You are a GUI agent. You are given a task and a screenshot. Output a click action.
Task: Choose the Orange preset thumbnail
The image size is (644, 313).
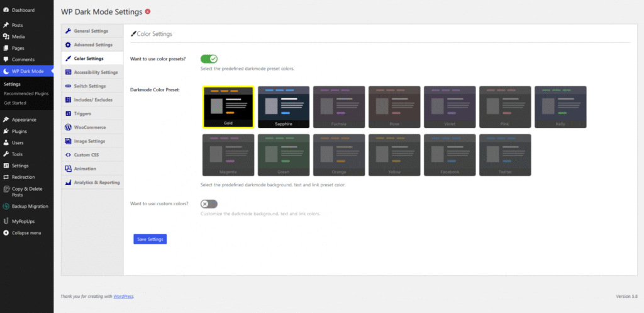pyautogui.click(x=339, y=155)
